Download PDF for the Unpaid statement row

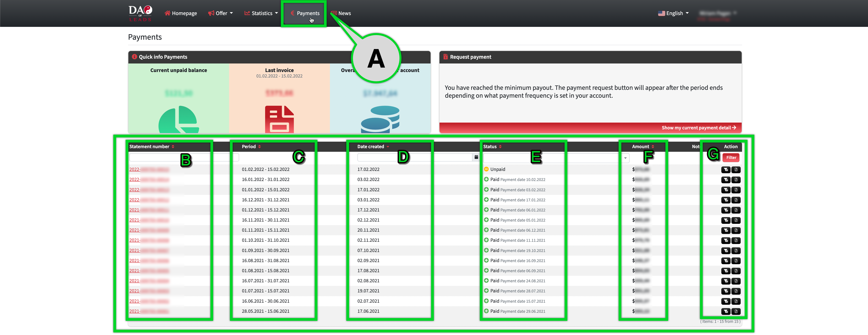pos(736,170)
